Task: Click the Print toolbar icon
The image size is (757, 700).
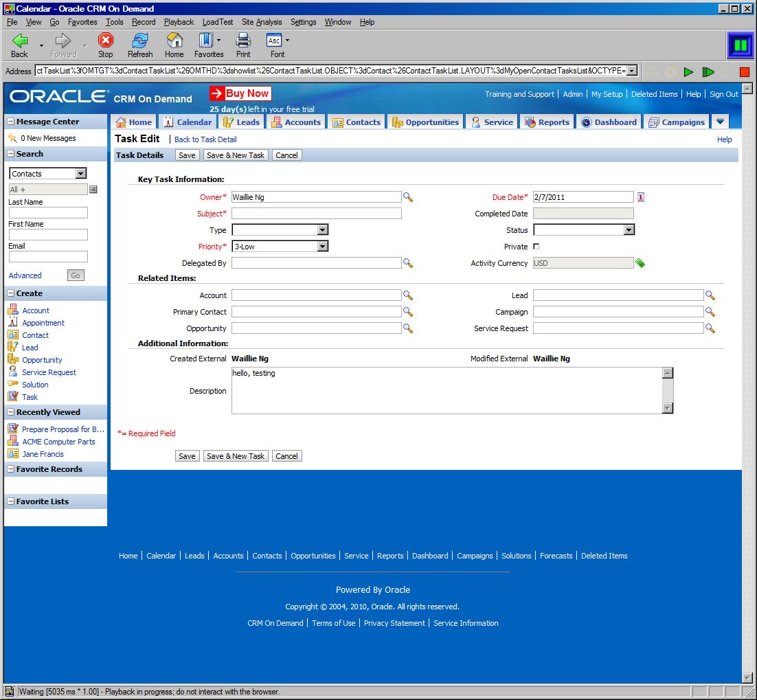Action: (x=243, y=40)
